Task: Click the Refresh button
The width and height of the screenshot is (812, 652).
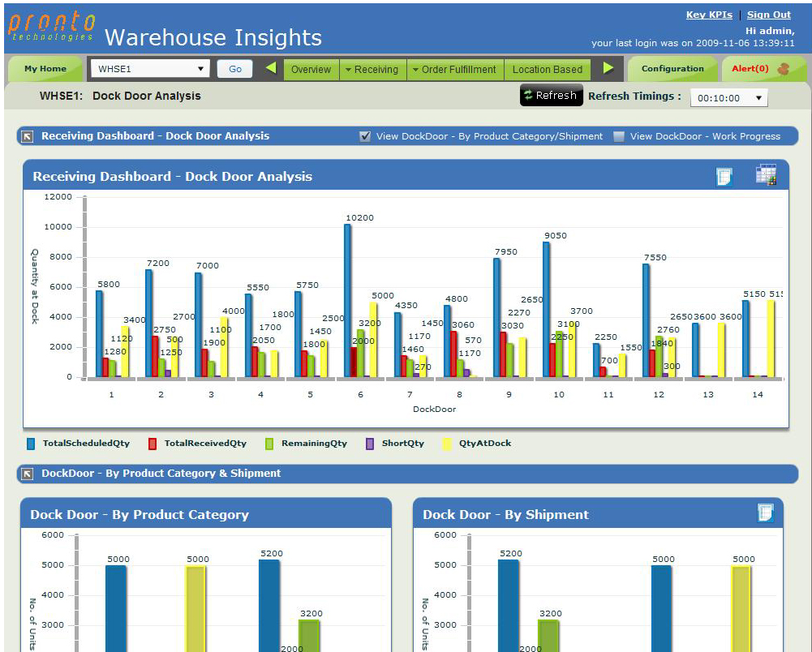Action: pyautogui.click(x=551, y=96)
